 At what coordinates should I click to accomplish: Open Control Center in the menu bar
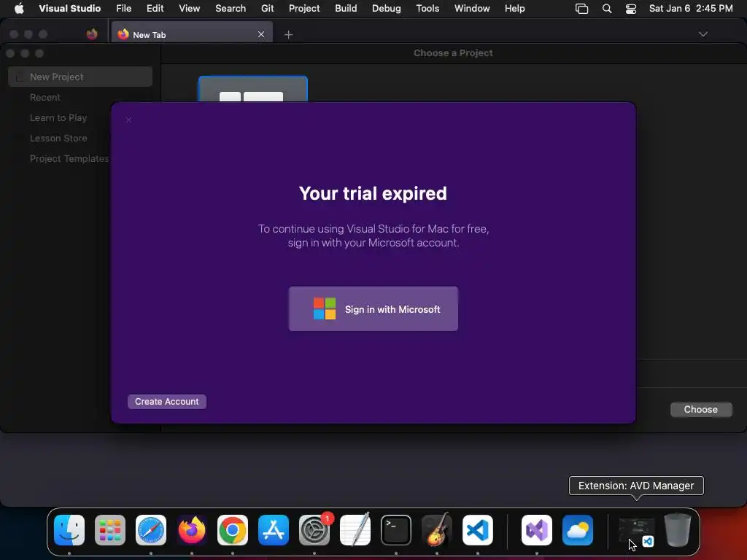[631, 9]
